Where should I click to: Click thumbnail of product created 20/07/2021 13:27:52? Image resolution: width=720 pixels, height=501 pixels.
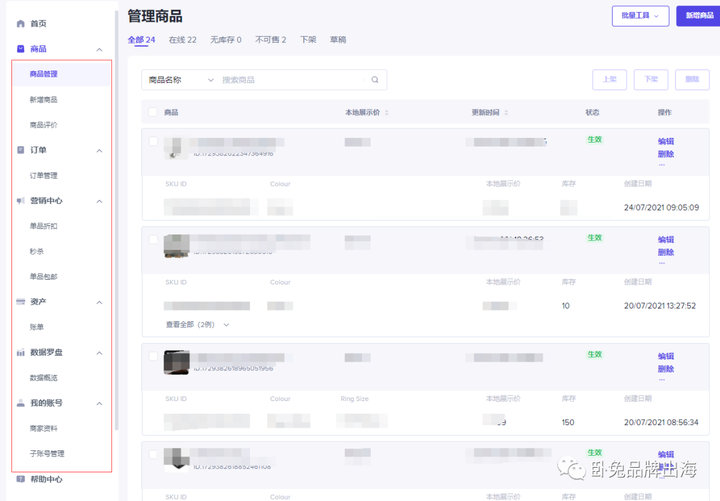[x=177, y=246]
